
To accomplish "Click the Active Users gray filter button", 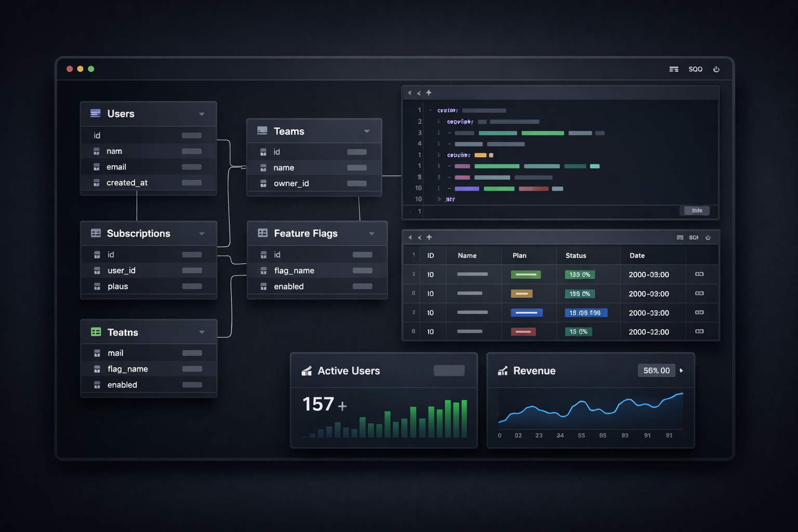I will (x=449, y=370).
